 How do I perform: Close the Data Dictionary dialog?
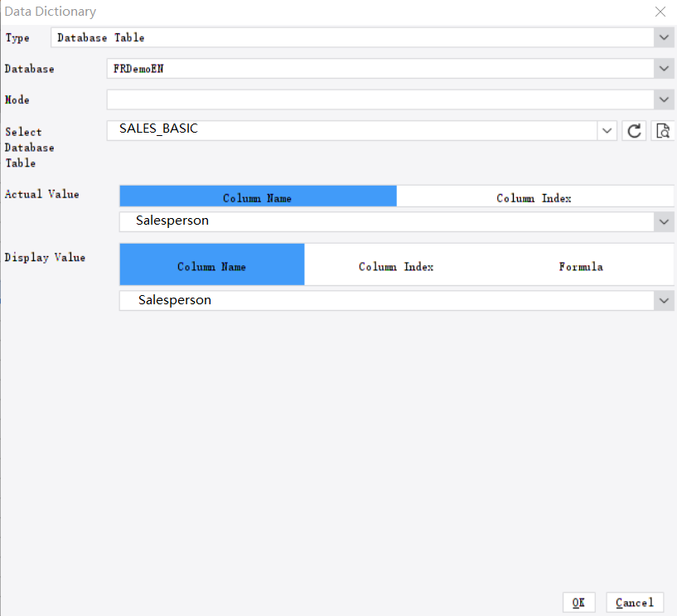tap(660, 12)
